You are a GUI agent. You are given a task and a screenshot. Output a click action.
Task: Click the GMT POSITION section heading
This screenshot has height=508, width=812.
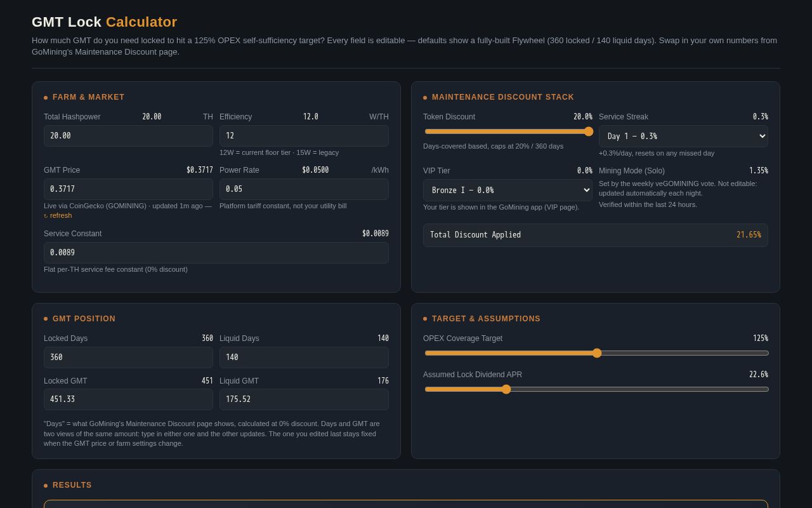point(84,319)
